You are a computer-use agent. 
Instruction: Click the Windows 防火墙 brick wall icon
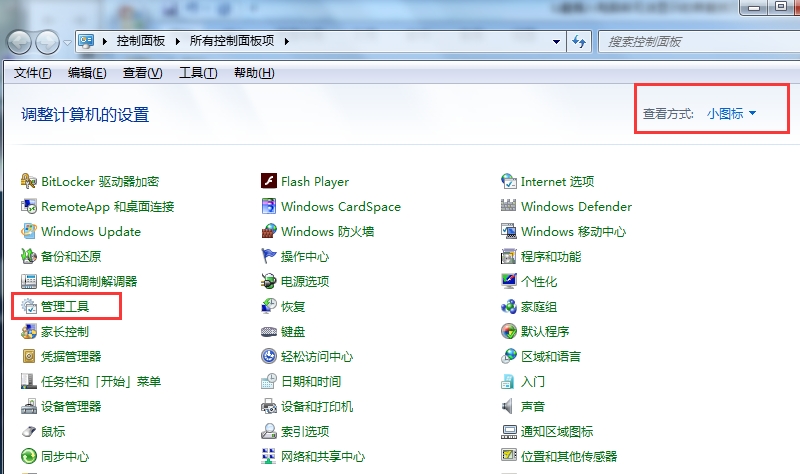click(x=269, y=231)
